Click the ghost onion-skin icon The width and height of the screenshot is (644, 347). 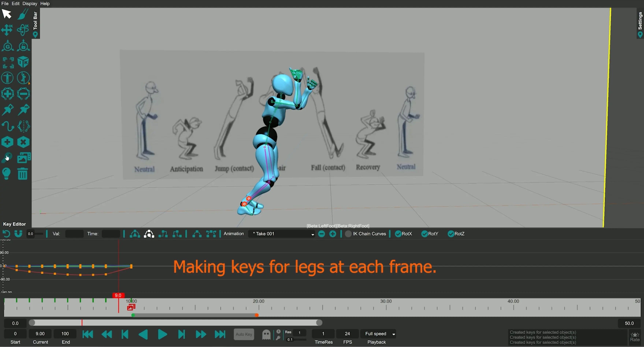[266, 335]
